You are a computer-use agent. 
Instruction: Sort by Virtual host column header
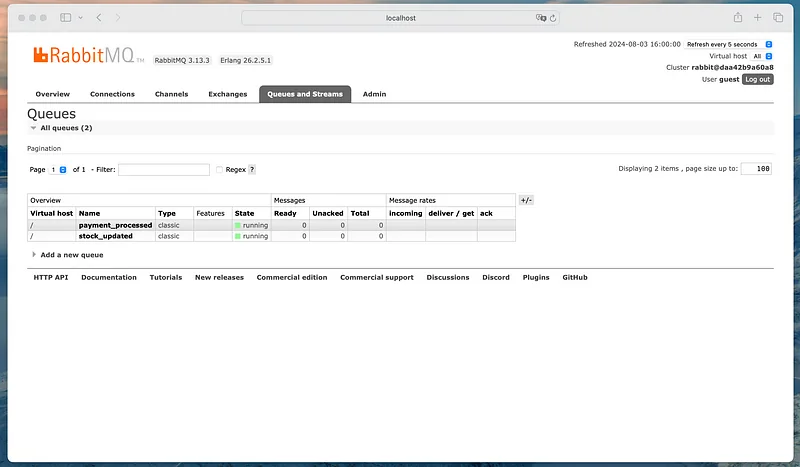pyautogui.click(x=52, y=213)
